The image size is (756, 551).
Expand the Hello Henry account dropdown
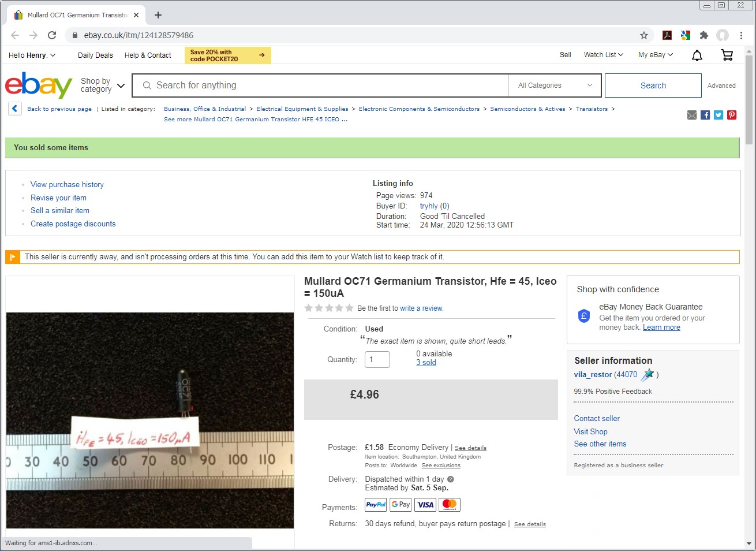click(32, 55)
